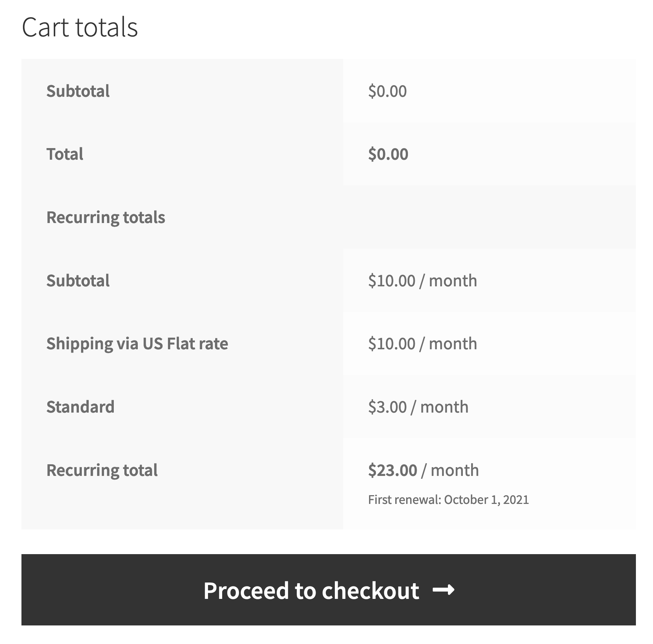Click the bold $0.00 total amount
The height and width of the screenshot is (644, 653).
tap(388, 154)
